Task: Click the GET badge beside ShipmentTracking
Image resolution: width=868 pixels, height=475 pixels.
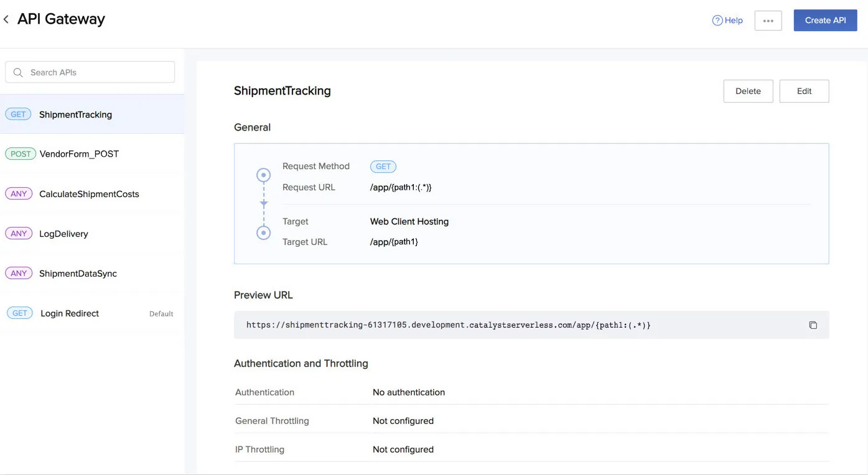Action: tap(18, 114)
